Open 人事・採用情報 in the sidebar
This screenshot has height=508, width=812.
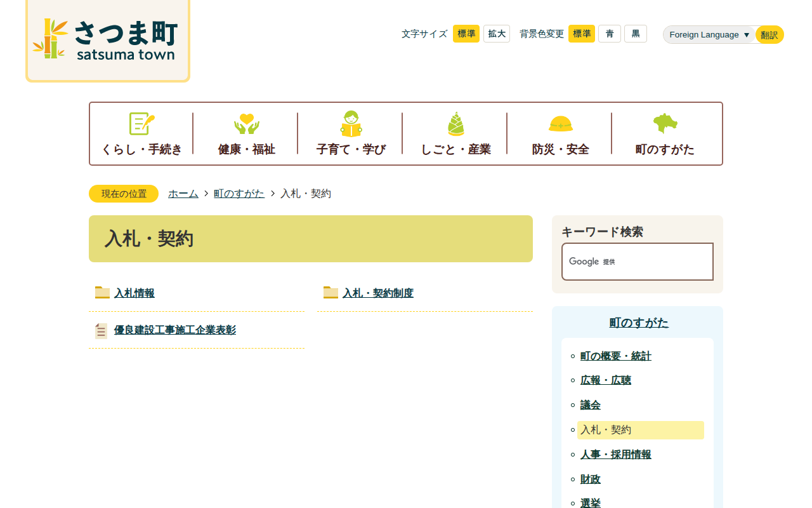(x=615, y=455)
